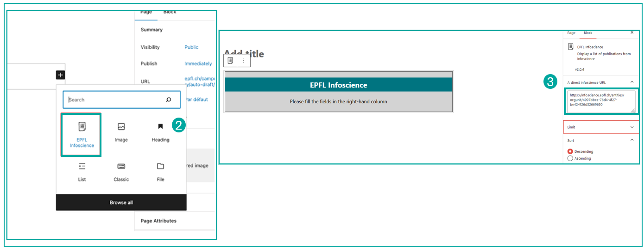Select the EPFL Infoscience placeholder block
The width and height of the screenshot is (644, 250).
(339, 91)
